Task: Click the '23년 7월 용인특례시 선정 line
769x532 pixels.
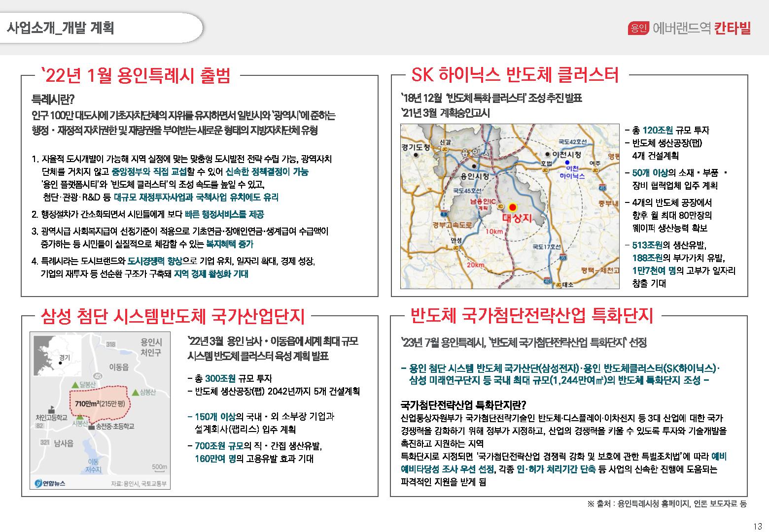Action: coord(524,342)
